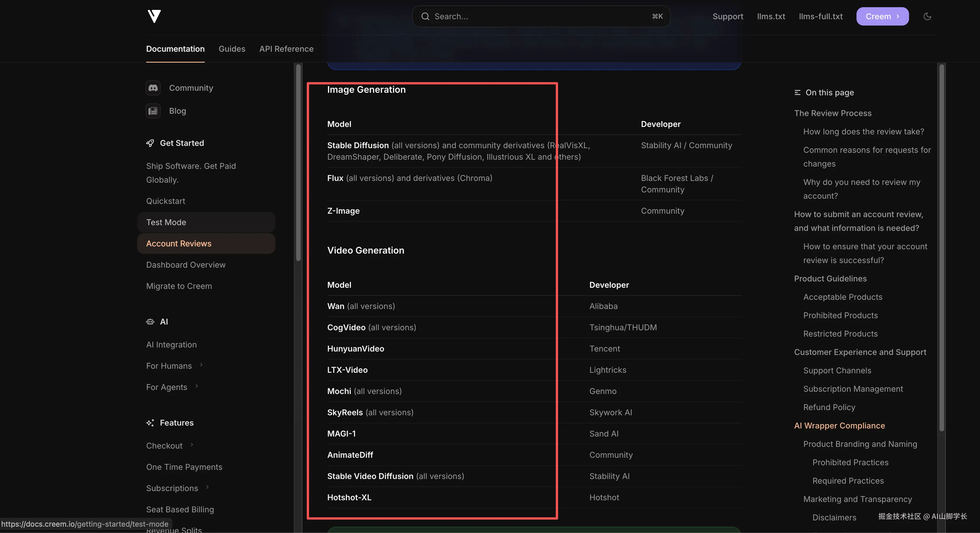
Task: Expand the Checkout section chevron
Action: 192,445
